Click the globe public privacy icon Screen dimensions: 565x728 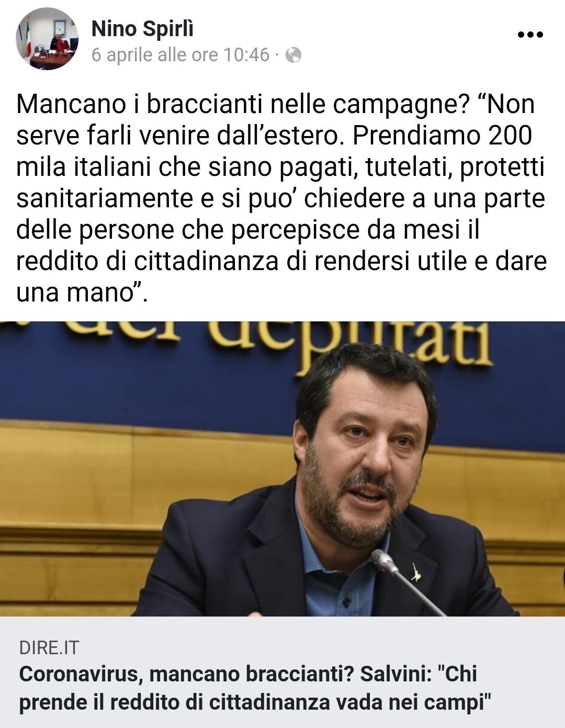[x=293, y=55]
